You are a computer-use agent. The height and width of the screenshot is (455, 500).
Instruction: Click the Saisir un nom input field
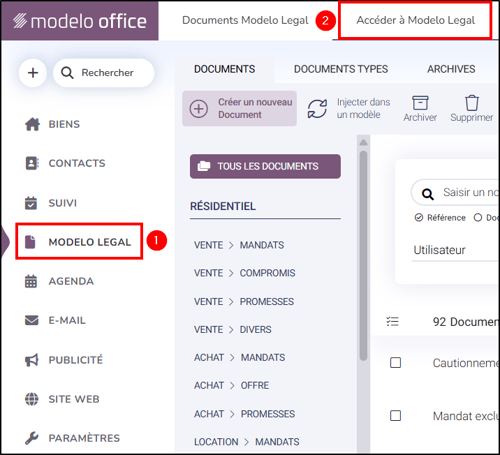(x=455, y=193)
